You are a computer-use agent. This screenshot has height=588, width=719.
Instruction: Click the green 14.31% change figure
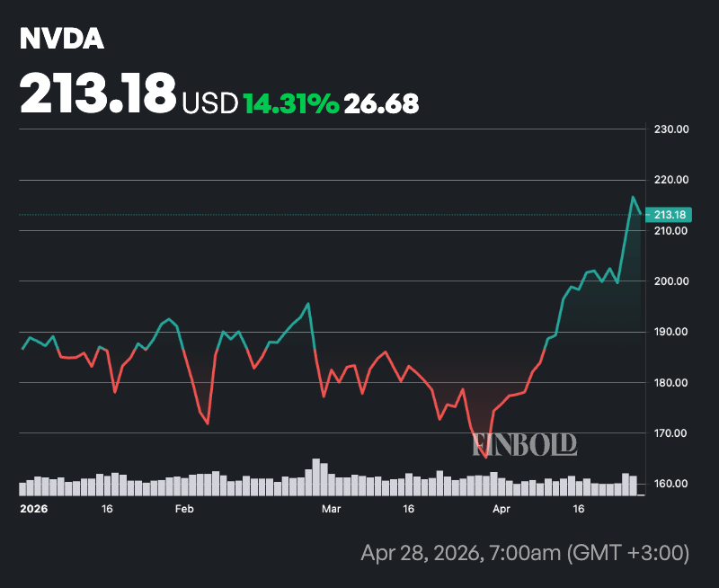pyautogui.click(x=291, y=103)
